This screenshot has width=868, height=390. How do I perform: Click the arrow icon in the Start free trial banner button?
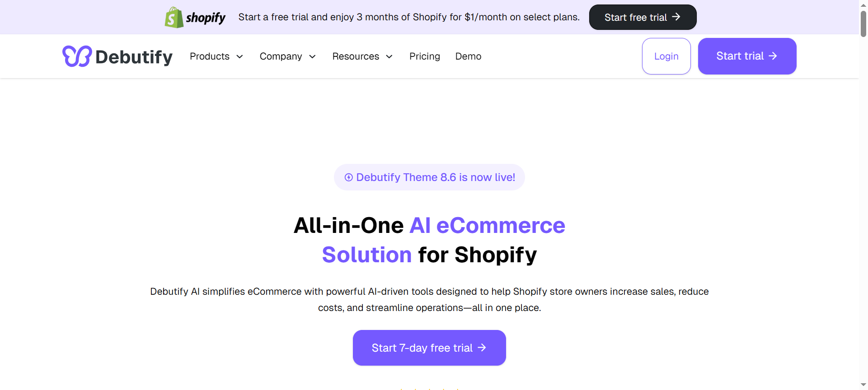point(676,17)
